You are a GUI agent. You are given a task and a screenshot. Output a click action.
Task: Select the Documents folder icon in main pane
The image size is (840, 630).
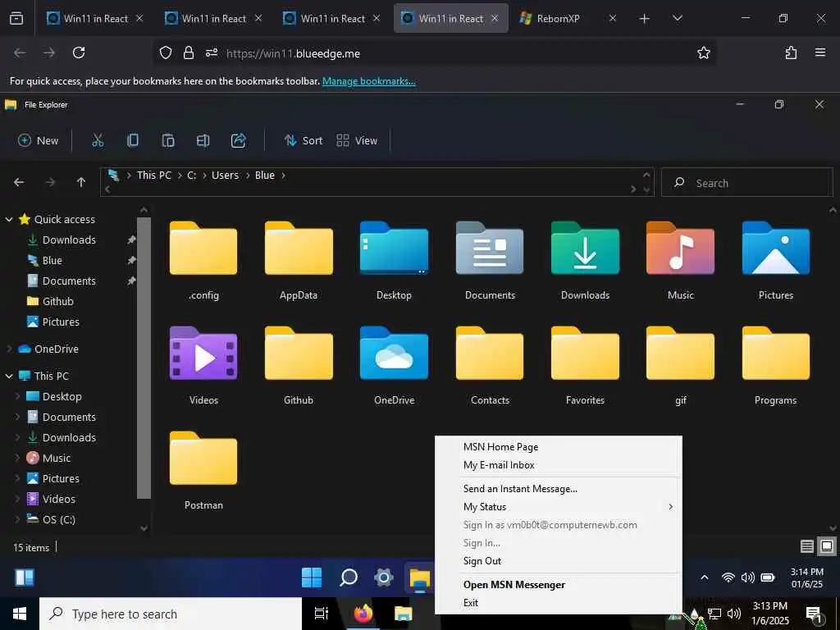click(490, 261)
